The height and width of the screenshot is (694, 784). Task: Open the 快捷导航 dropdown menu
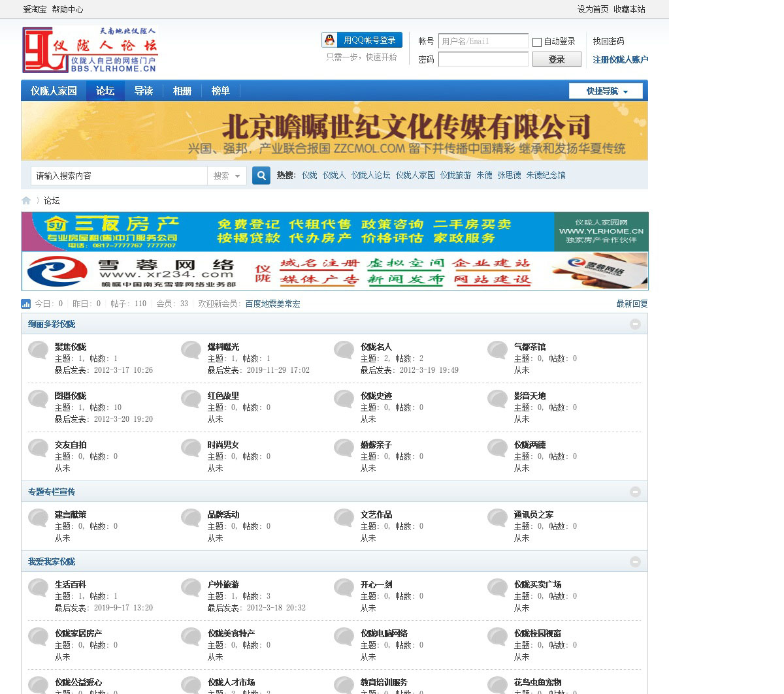(606, 91)
